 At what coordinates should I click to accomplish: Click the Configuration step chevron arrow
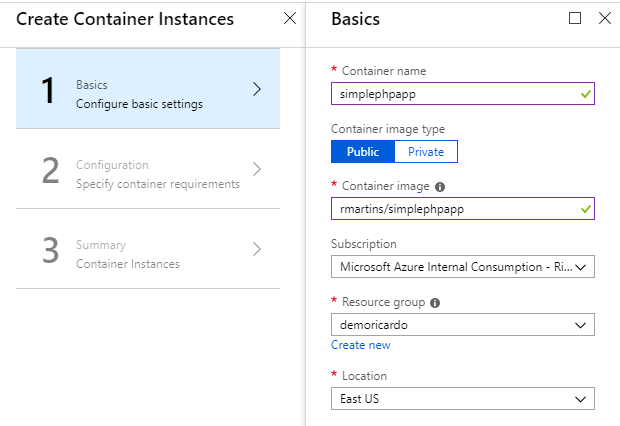pos(257,169)
